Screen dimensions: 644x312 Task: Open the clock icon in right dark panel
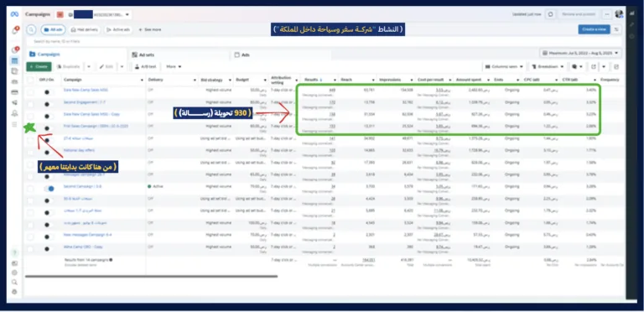coord(631,36)
